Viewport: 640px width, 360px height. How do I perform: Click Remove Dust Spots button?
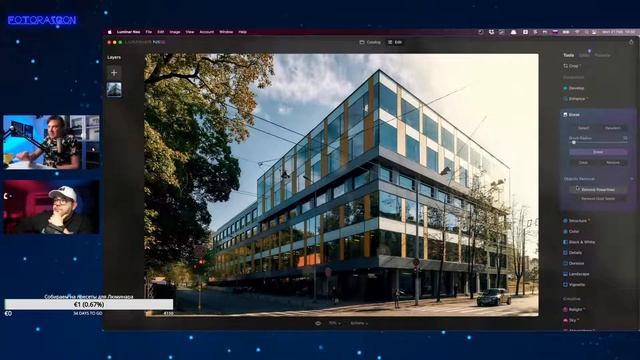coord(598,199)
